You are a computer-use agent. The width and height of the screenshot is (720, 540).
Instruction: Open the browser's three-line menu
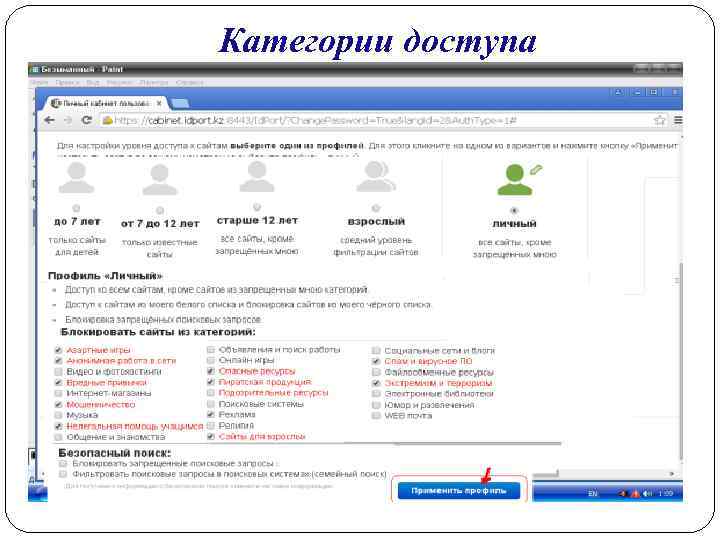[x=678, y=120]
